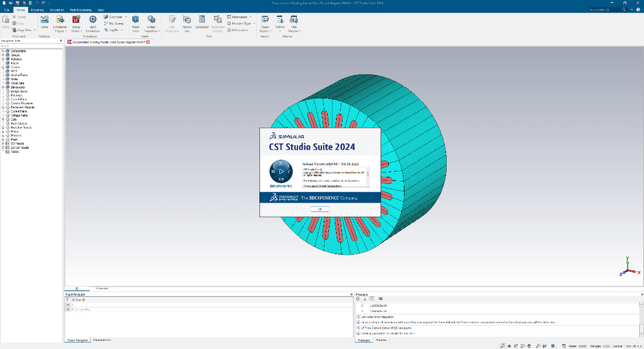The height and width of the screenshot is (349, 644).
Task: Click the Search box in the title bar
Action: (x=608, y=9)
